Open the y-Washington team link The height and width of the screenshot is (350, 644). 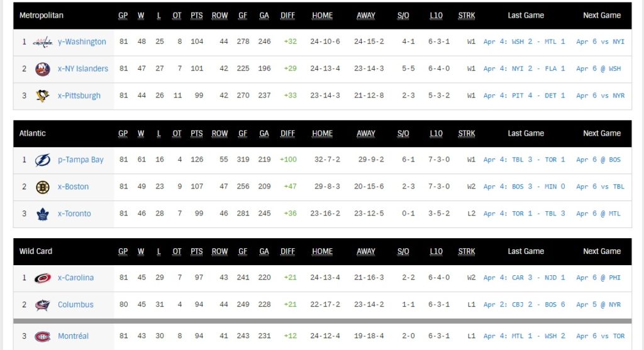[82, 42]
